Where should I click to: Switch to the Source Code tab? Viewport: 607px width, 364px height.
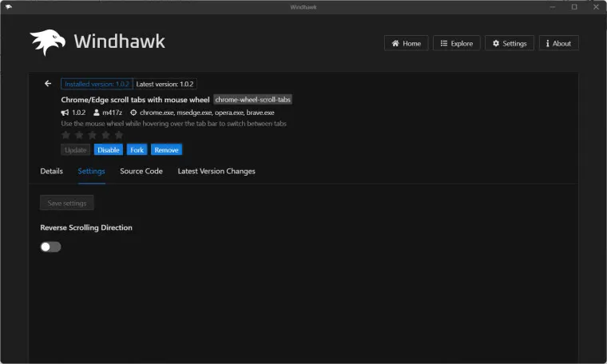tap(141, 171)
